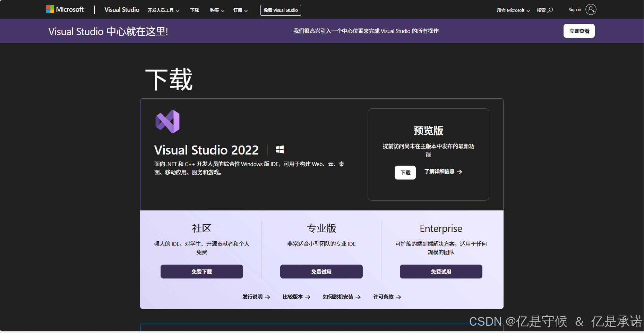
Task: Click arrow next to 比较版本
Action: [308, 297]
